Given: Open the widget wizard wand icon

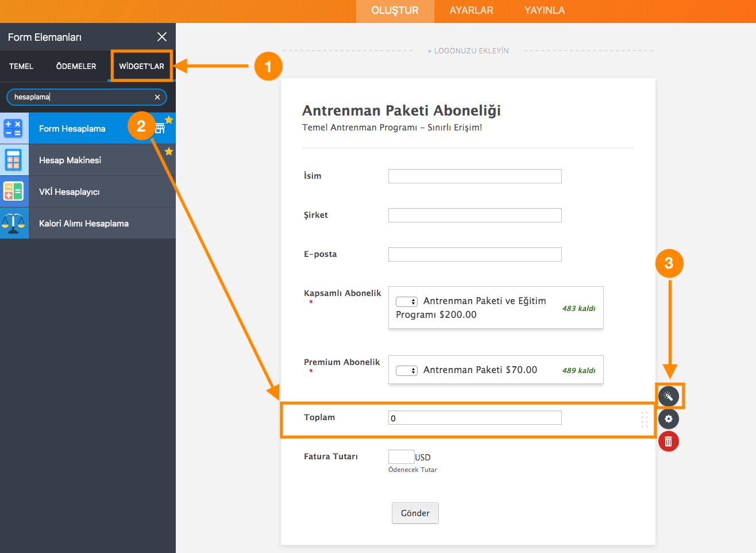Looking at the screenshot, I should pos(669,396).
